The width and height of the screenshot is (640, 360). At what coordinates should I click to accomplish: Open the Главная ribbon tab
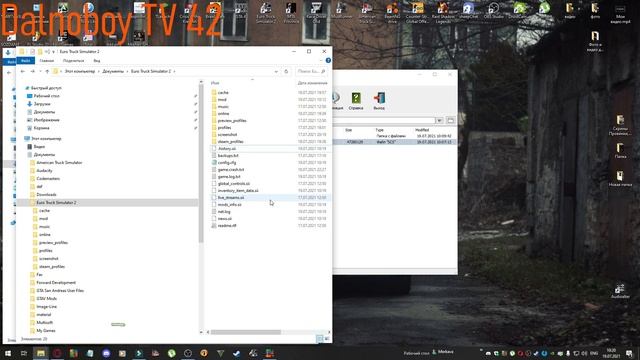(x=47, y=60)
